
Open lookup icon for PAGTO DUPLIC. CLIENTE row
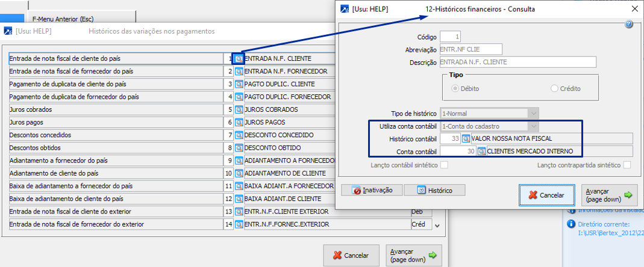239,84
